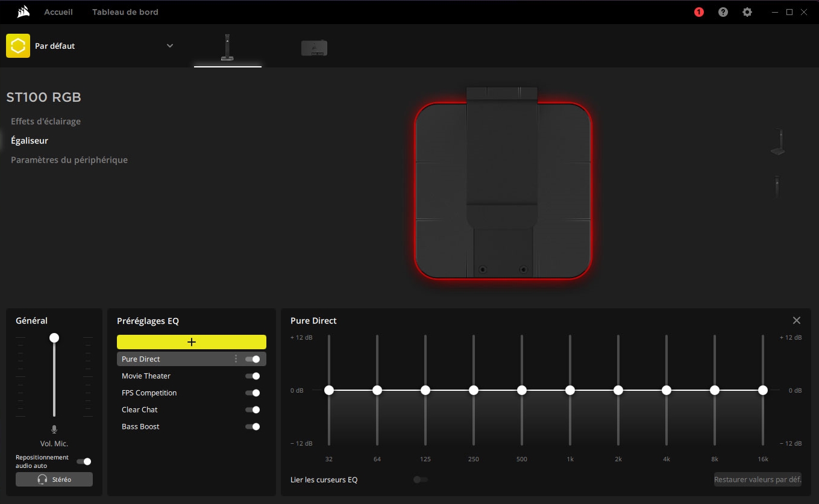The width and height of the screenshot is (819, 504).
Task: Click the ST100 RGB device title
Action: [44, 97]
